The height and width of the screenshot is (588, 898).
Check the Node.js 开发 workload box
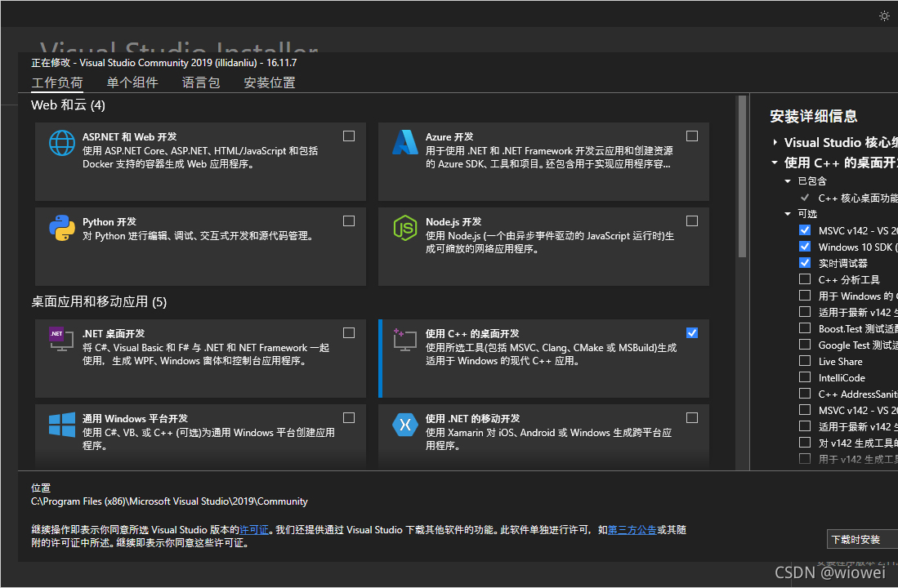[692, 221]
